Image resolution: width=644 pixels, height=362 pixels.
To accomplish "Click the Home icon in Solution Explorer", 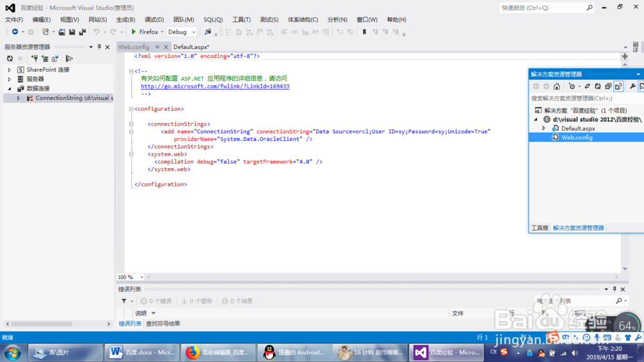I will [x=556, y=86].
